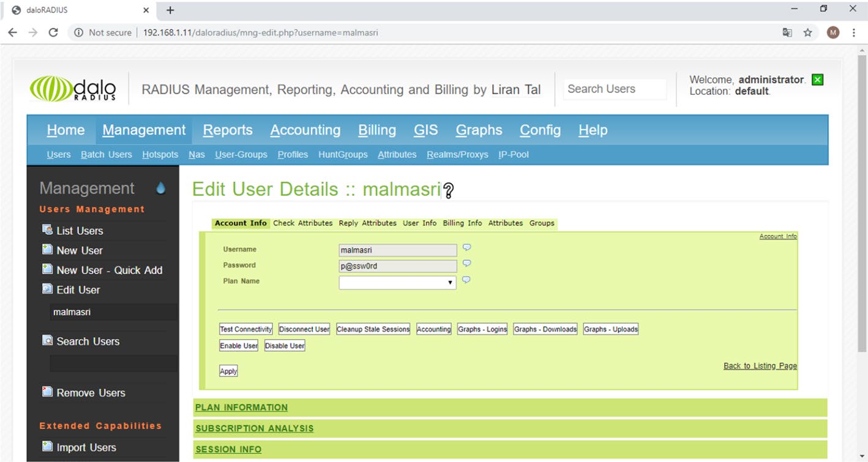868x462 pixels.
Task: Expand the Session Info section
Action: [x=228, y=449]
